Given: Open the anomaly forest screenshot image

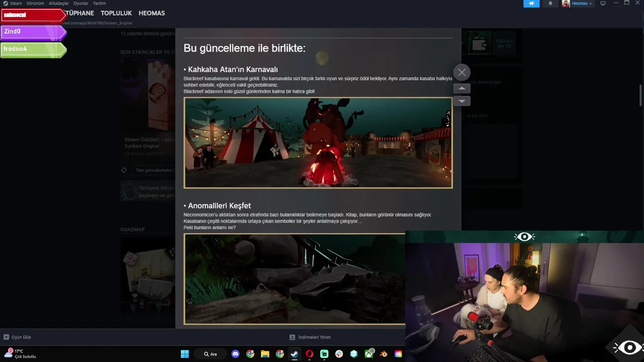Looking at the screenshot, I should click(294, 279).
